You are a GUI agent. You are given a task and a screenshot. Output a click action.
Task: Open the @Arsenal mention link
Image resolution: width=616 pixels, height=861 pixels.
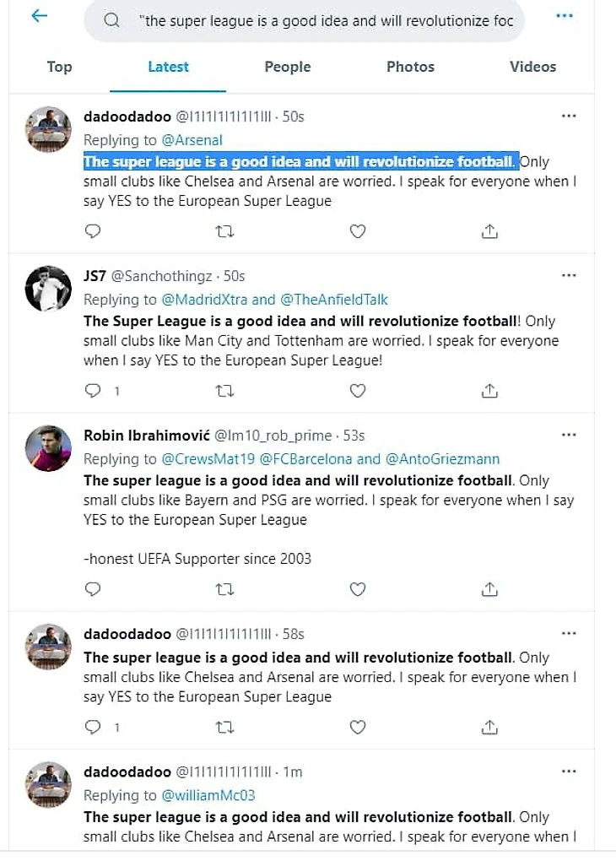click(x=192, y=140)
